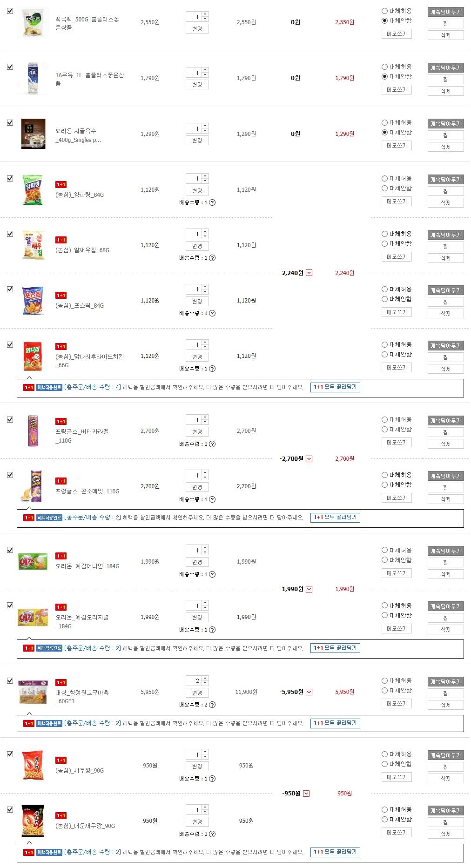Click the help icon for 고구마츄 delivery quantity
471x868 pixels.
click(x=212, y=705)
